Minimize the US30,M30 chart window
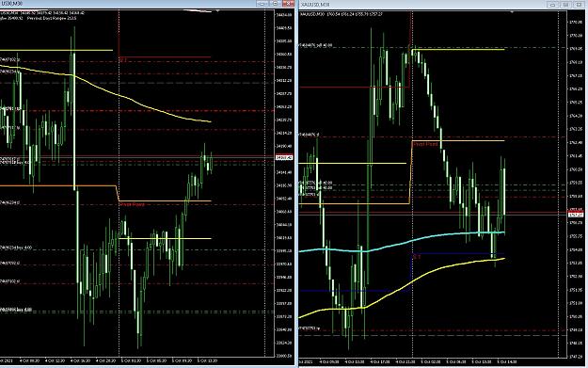The image size is (588, 368). (262, 4)
